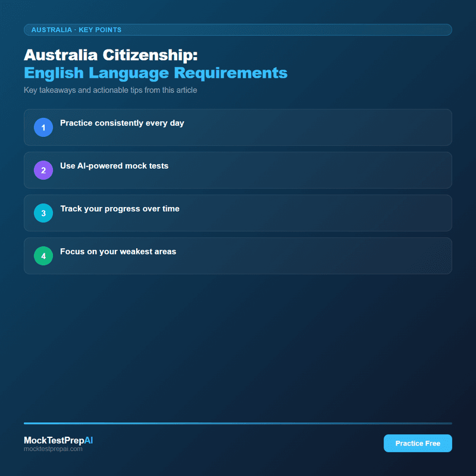The height and width of the screenshot is (476, 476).
Task: Click the 'English Language Requirements' heading
Action: point(154,73)
